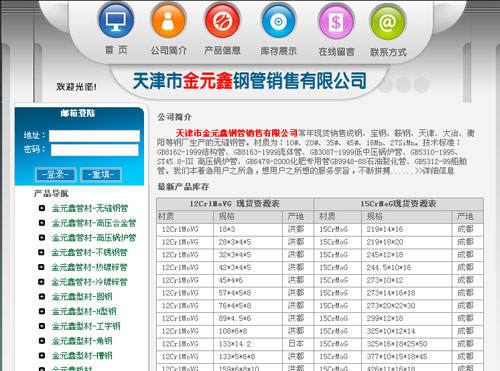Image resolution: width=500 pixels, height=371 pixels.
Task: Click the 产品导航 sidebar heading
Action: point(51,193)
